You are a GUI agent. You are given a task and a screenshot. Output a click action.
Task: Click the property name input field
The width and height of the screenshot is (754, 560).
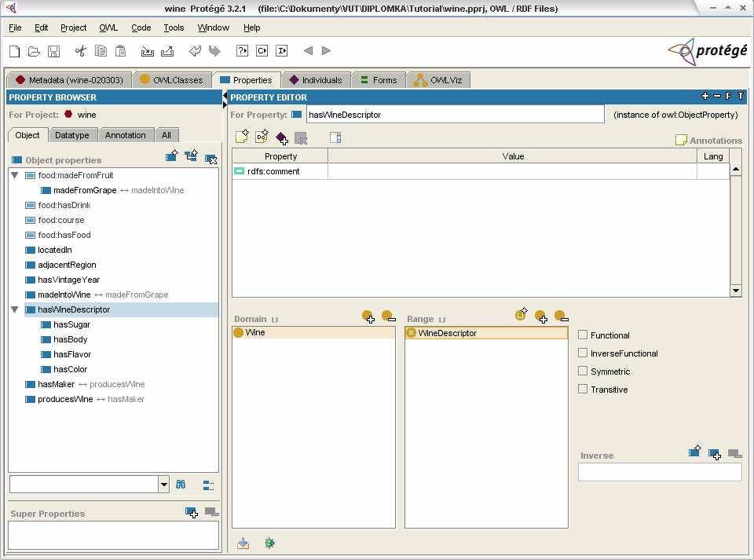tap(455, 115)
